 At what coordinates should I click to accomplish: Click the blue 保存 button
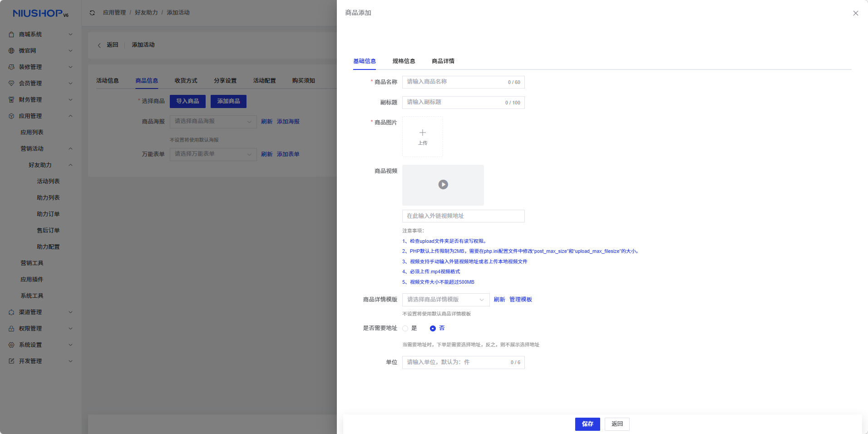(587, 424)
